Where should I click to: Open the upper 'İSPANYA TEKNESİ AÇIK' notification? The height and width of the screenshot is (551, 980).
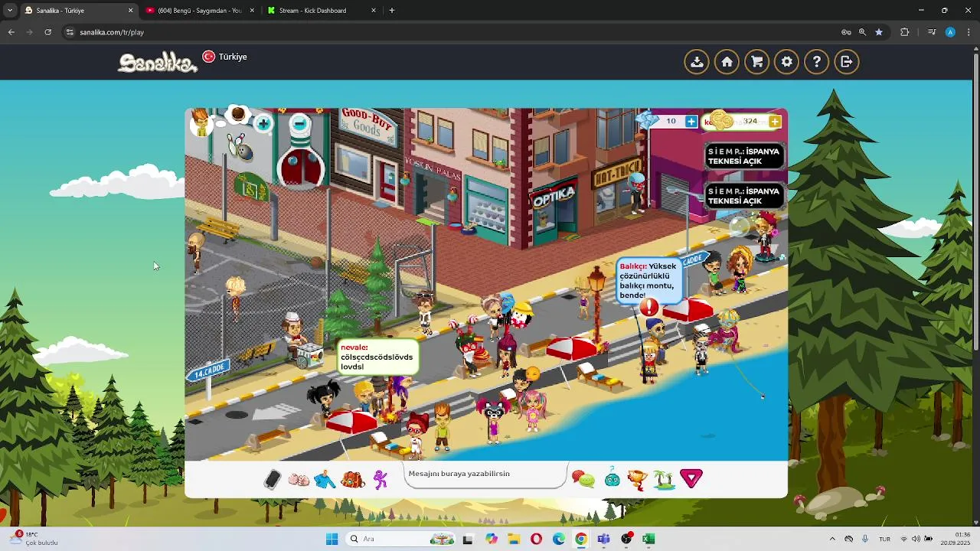[x=744, y=156]
